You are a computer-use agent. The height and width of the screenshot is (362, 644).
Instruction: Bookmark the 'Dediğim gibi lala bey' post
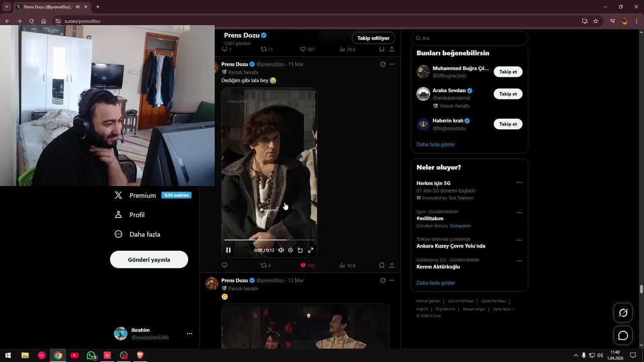click(x=382, y=265)
